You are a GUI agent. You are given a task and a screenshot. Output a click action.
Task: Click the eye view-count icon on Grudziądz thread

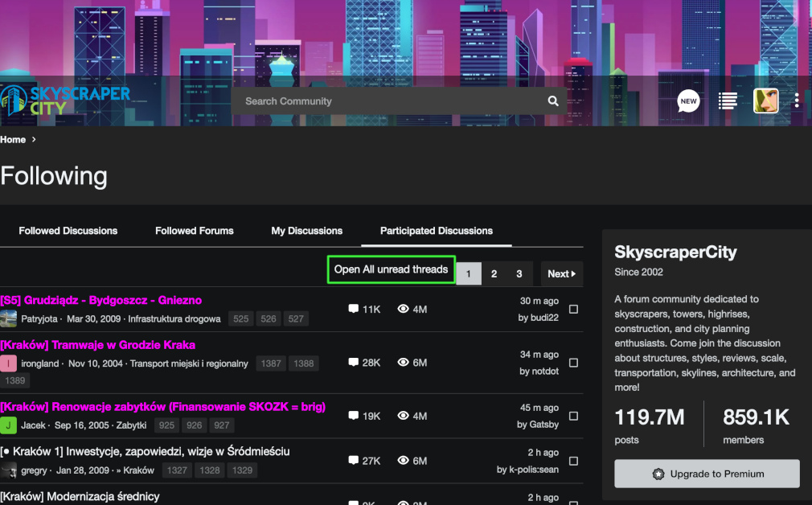403,308
